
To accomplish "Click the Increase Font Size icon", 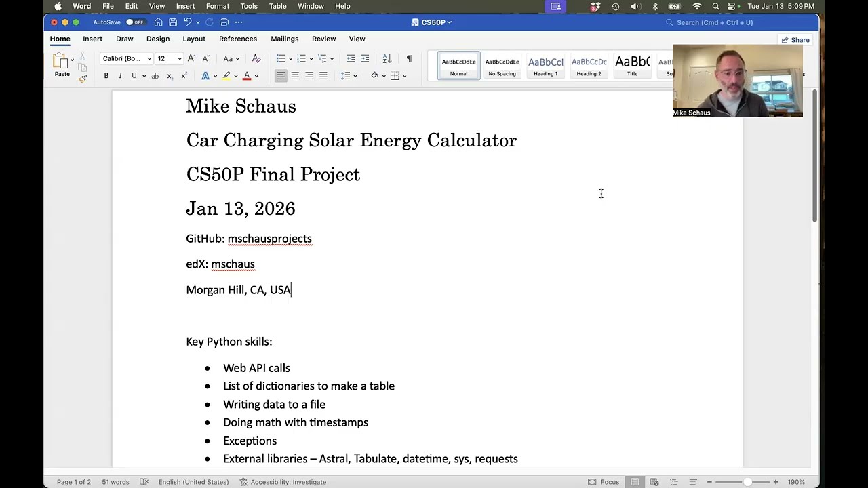I will click(192, 58).
